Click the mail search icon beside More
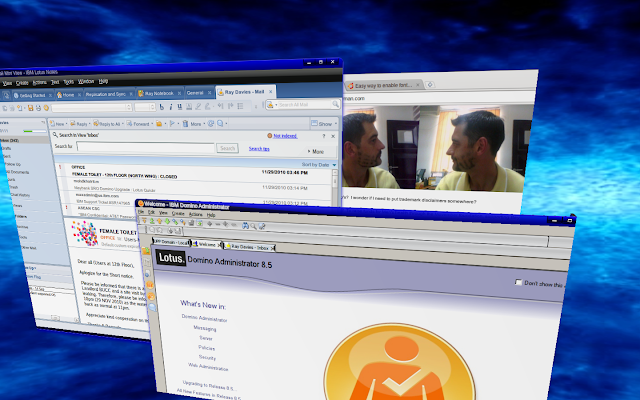The image size is (640, 400). pos(220,124)
